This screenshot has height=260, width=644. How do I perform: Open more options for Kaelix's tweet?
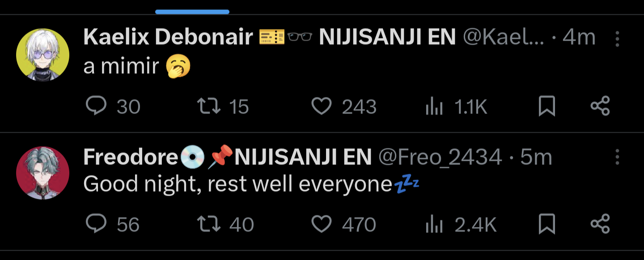pos(617,39)
